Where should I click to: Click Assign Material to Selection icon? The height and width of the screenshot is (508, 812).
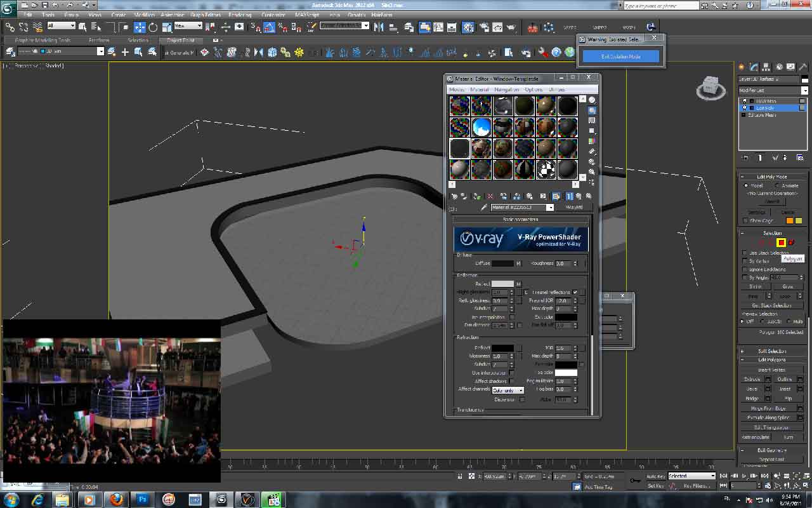coord(477,197)
